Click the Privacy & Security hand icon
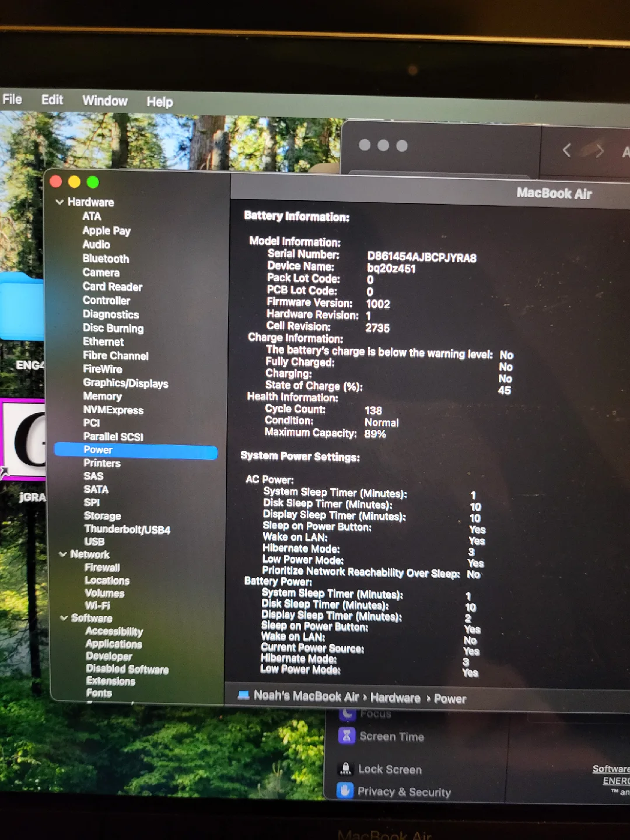Viewport: 630px width, 840px height. [345, 790]
